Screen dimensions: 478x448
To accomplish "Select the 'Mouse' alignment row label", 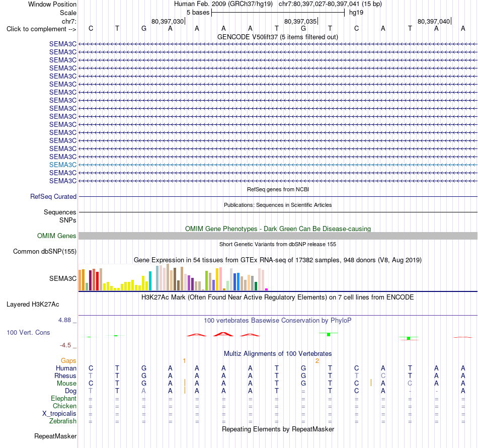I will click(x=66, y=384).
